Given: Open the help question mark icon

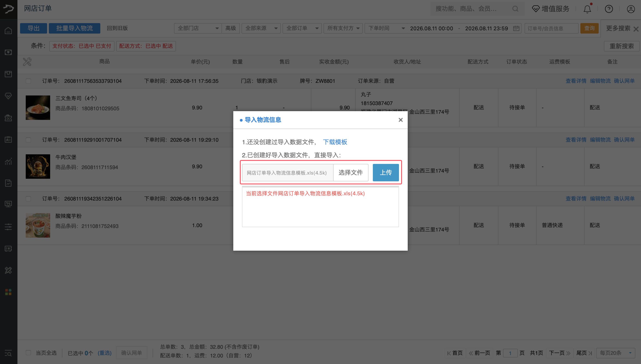Looking at the screenshot, I should [x=609, y=9].
